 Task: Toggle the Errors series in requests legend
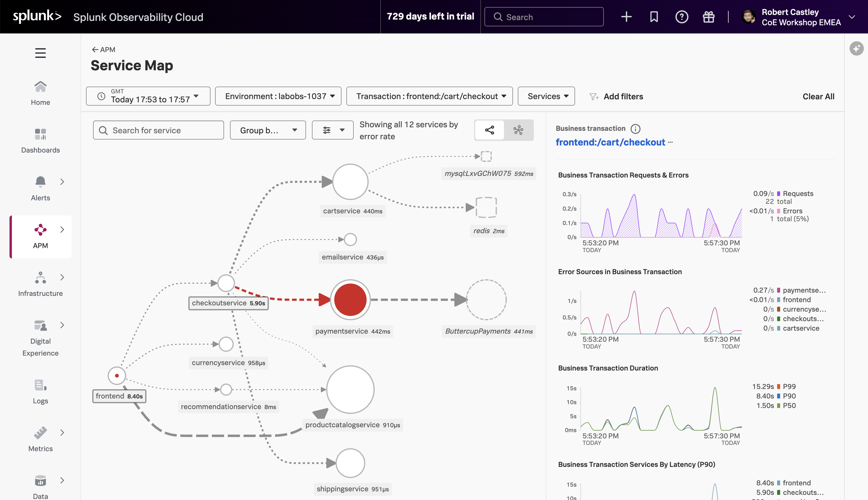[x=792, y=211]
